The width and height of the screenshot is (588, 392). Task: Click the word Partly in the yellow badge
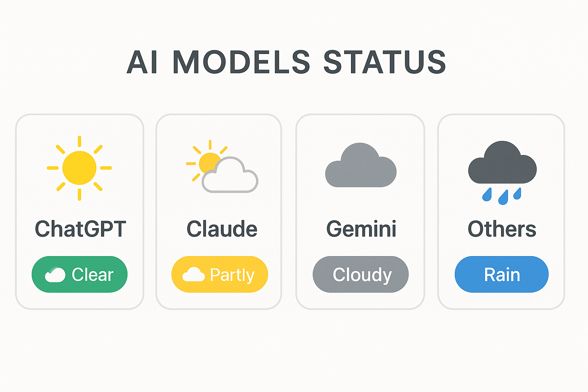[x=232, y=275]
